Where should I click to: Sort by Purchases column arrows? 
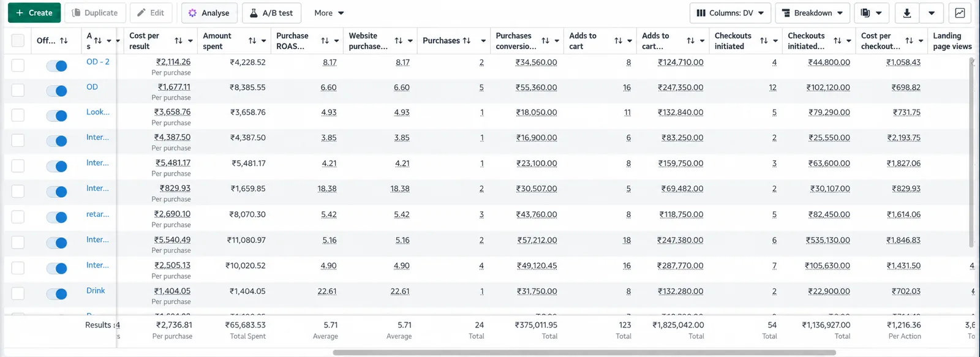point(467,40)
